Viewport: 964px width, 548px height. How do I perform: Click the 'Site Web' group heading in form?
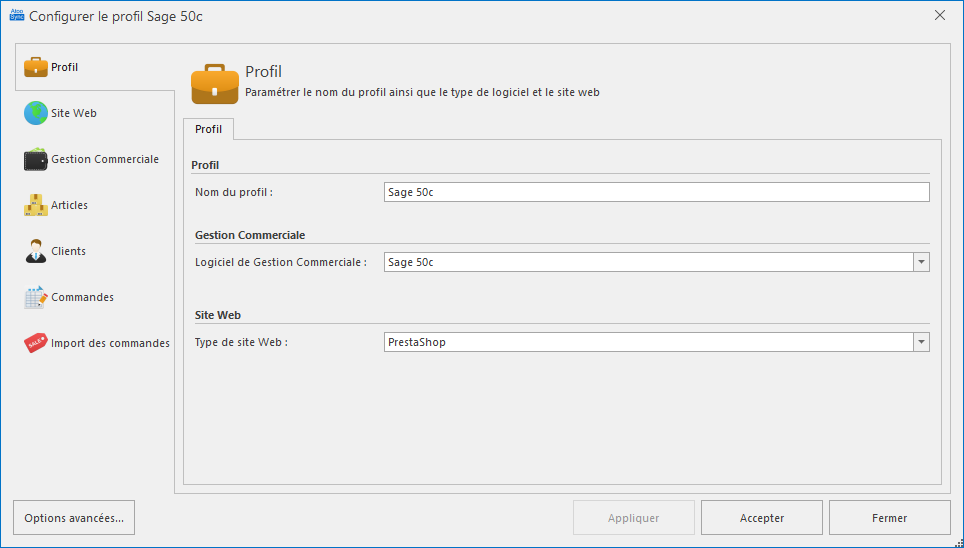218,315
